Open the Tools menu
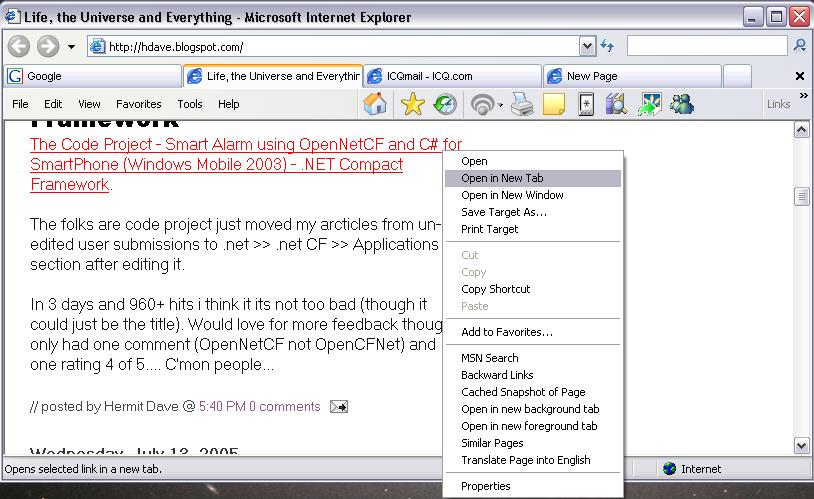Image resolution: width=814 pixels, height=499 pixels. coord(190,104)
